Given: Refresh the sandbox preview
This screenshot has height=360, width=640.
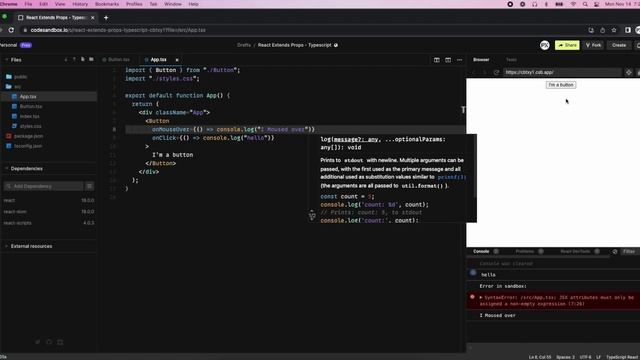Looking at the screenshot, I should tap(496, 72).
